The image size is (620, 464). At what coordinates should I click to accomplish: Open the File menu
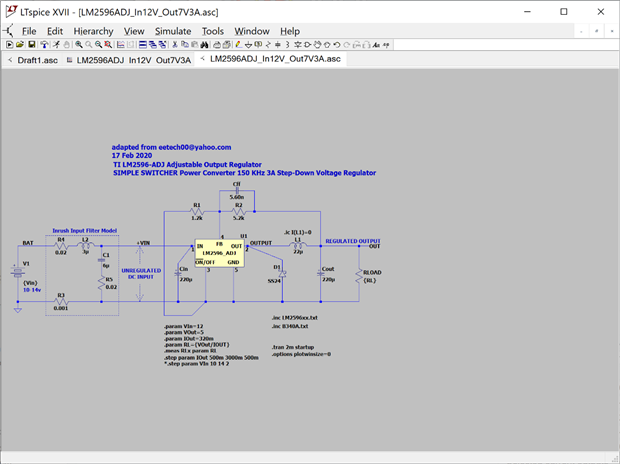29,31
